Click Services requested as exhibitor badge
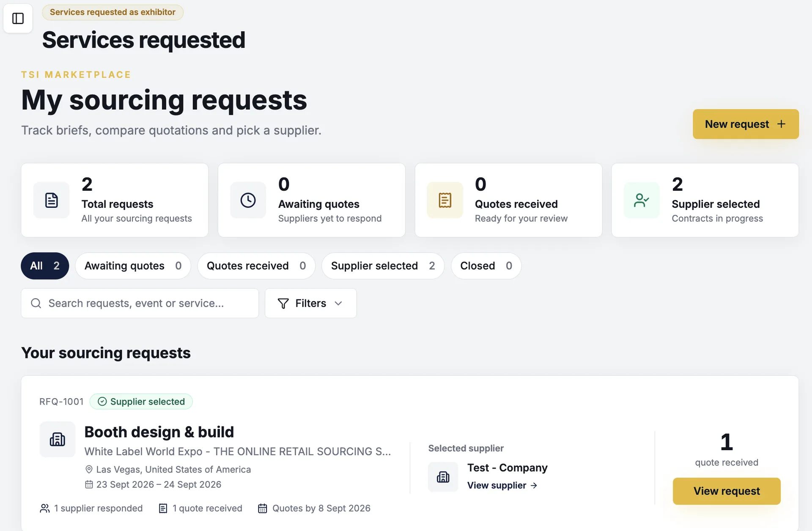Viewport: 812px width, 531px height. click(112, 12)
